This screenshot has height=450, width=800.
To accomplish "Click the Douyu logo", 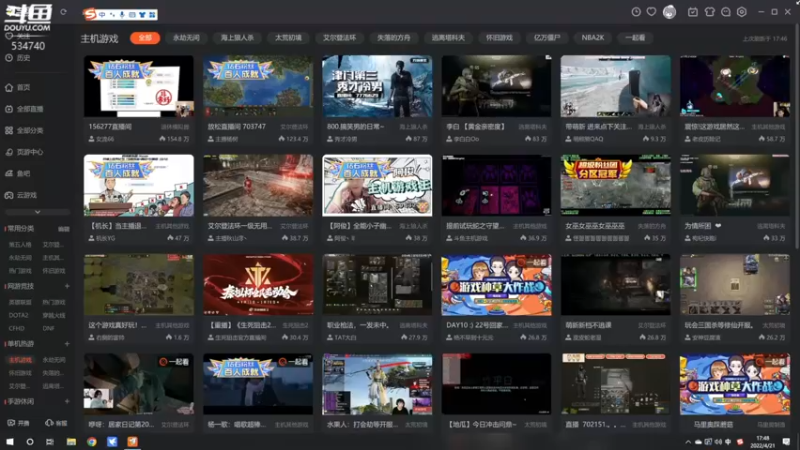I will click(28, 17).
